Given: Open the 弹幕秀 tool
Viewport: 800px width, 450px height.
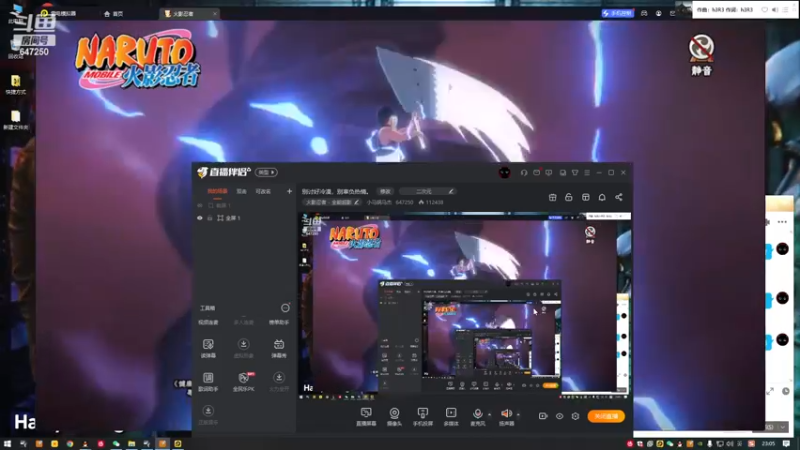Looking at the screenshot, I should pos(279,347).
